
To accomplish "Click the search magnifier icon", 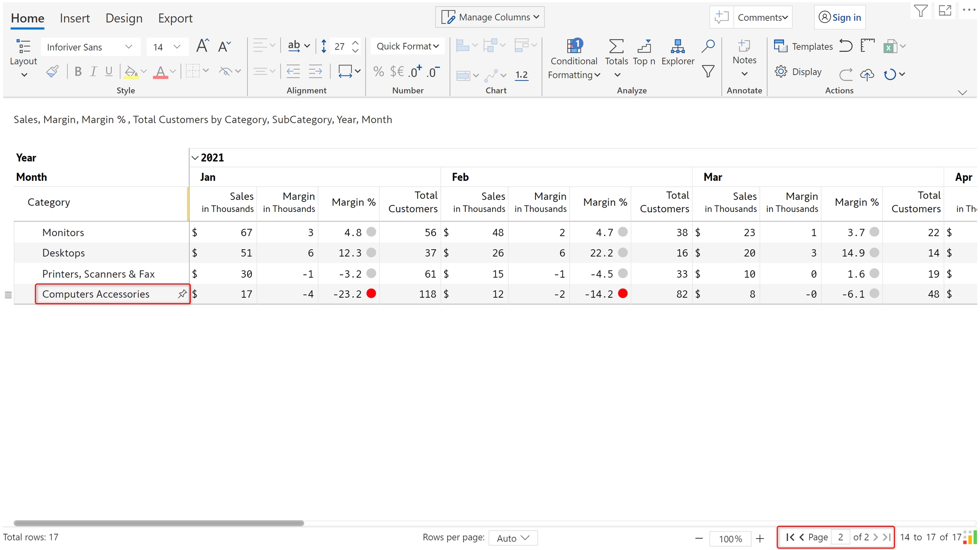I will (x=708, y=46).
